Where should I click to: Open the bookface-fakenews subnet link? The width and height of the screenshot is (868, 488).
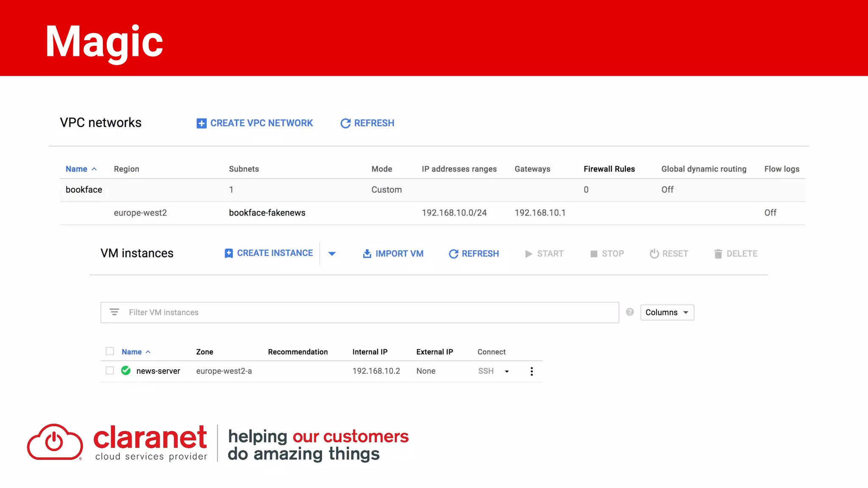pos(267,213)
